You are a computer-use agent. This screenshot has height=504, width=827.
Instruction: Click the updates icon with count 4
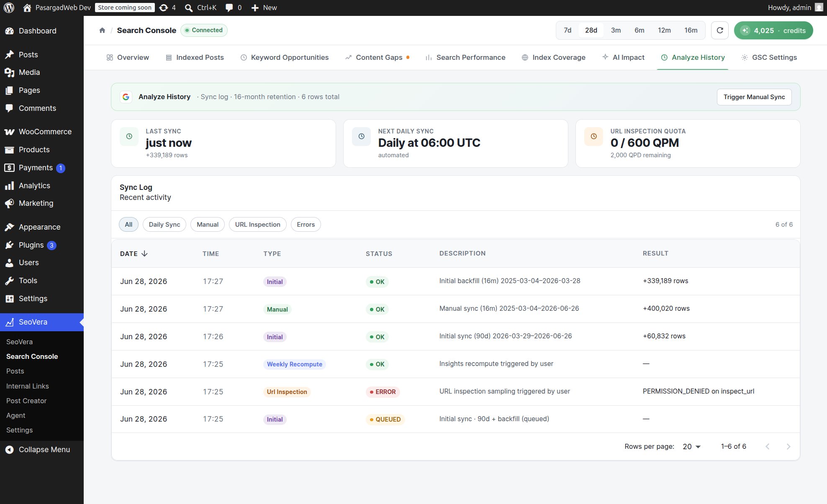(164, 8)
